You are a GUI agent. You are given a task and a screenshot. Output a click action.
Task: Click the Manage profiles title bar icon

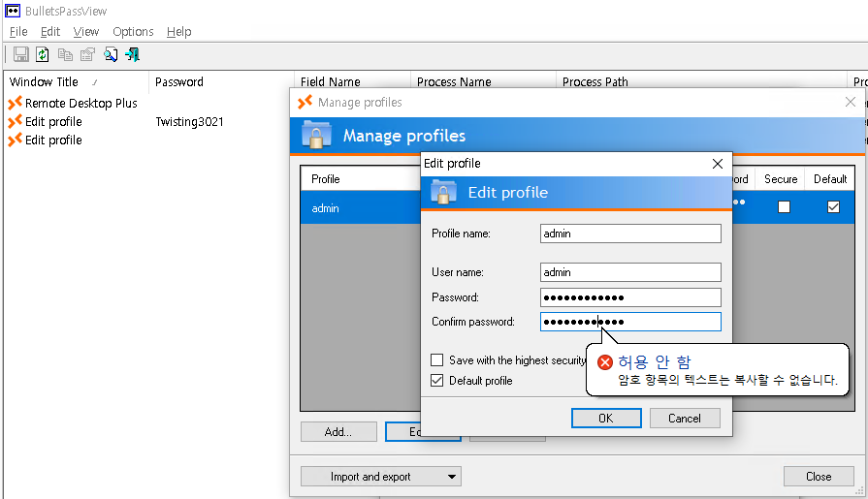click(x=305, y=102)
